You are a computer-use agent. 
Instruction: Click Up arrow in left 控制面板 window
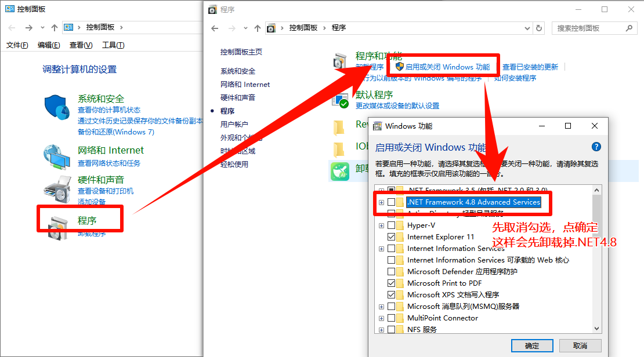point(54,27)
